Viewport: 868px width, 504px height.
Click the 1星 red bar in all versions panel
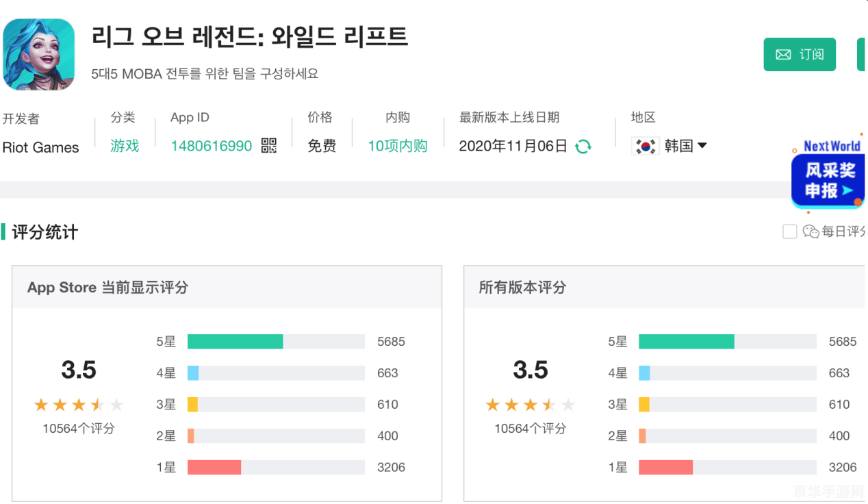coord(665,467)
